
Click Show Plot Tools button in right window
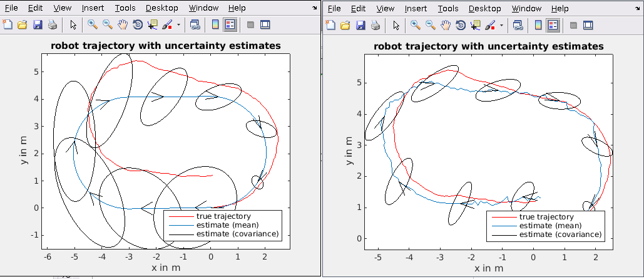tap(588, 25)
